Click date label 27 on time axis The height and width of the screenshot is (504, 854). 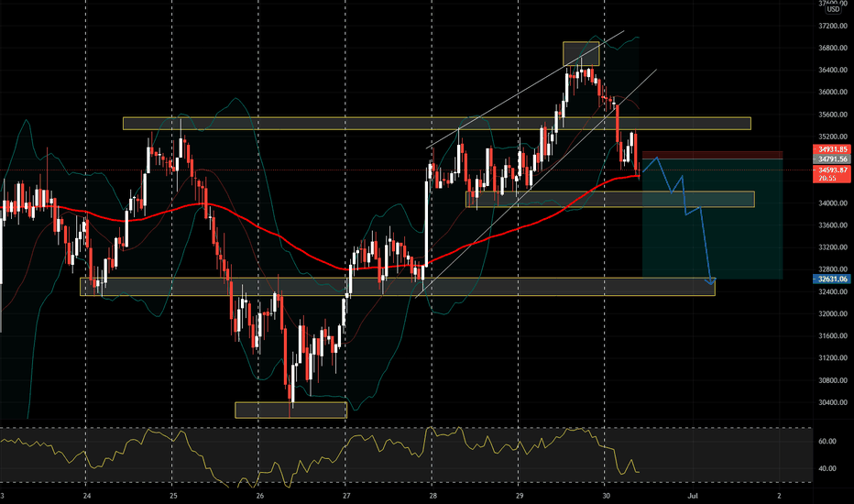tap(346, 496)
